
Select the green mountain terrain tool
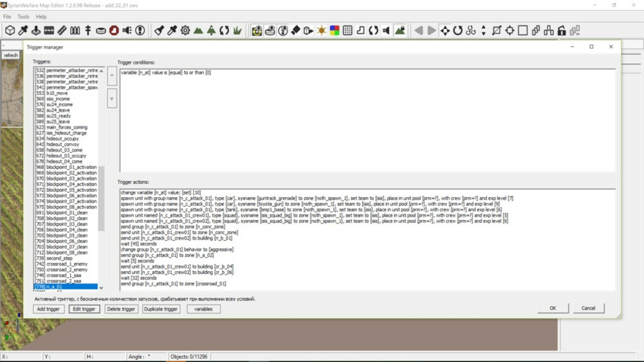(x=198, y=31)
